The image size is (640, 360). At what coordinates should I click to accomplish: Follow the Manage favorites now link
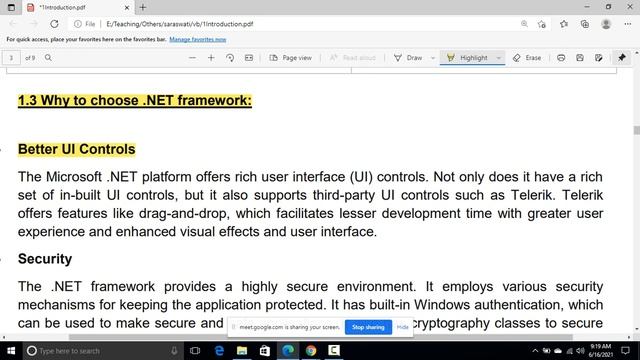click(198, 40)
